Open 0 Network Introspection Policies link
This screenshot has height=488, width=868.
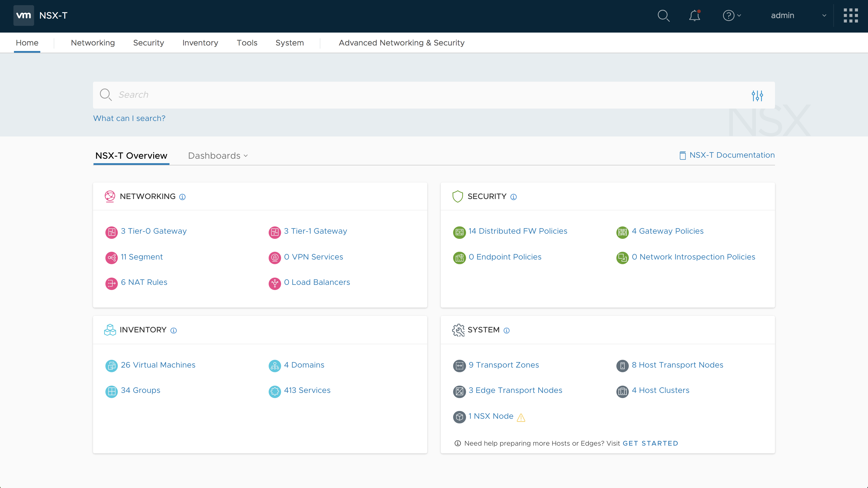pyautogui.click(x=693, y=257)
